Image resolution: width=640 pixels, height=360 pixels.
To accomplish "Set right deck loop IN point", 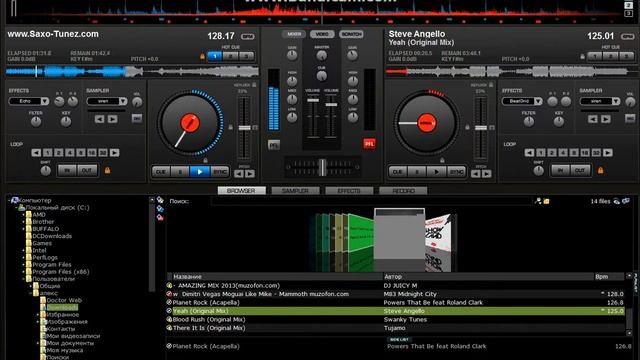I will [x=560, y=170].
